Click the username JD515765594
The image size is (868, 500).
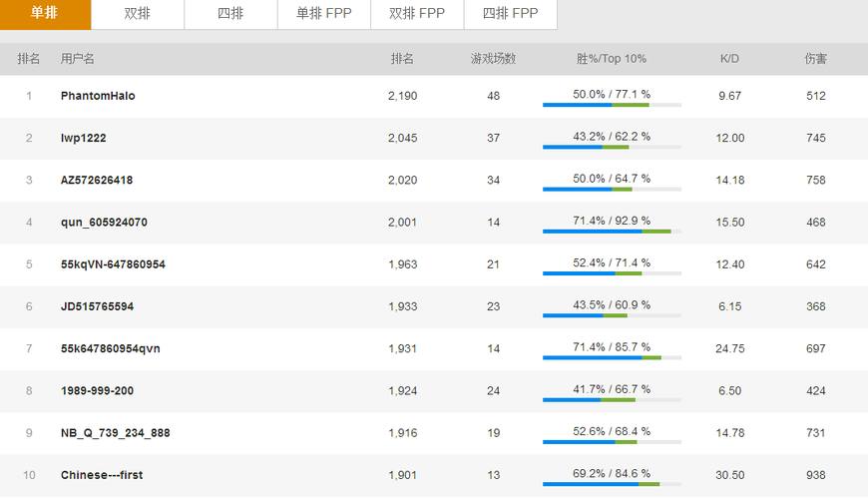tap(97, 306)
